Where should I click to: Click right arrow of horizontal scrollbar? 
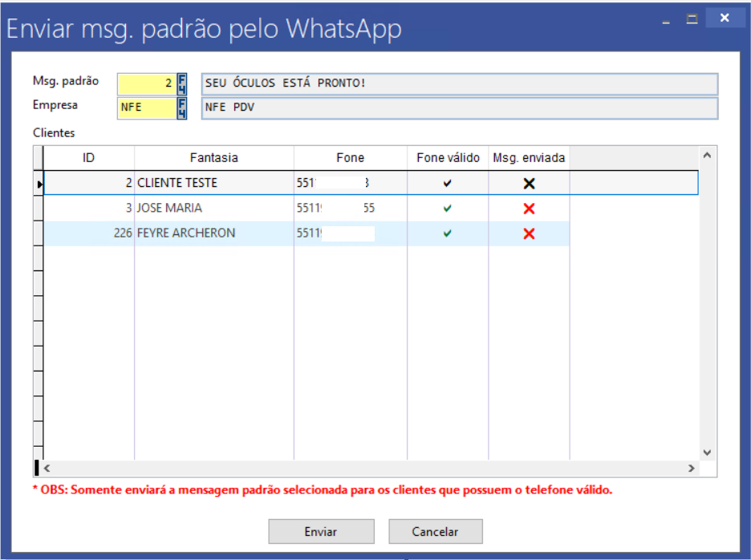click(691, 468)
